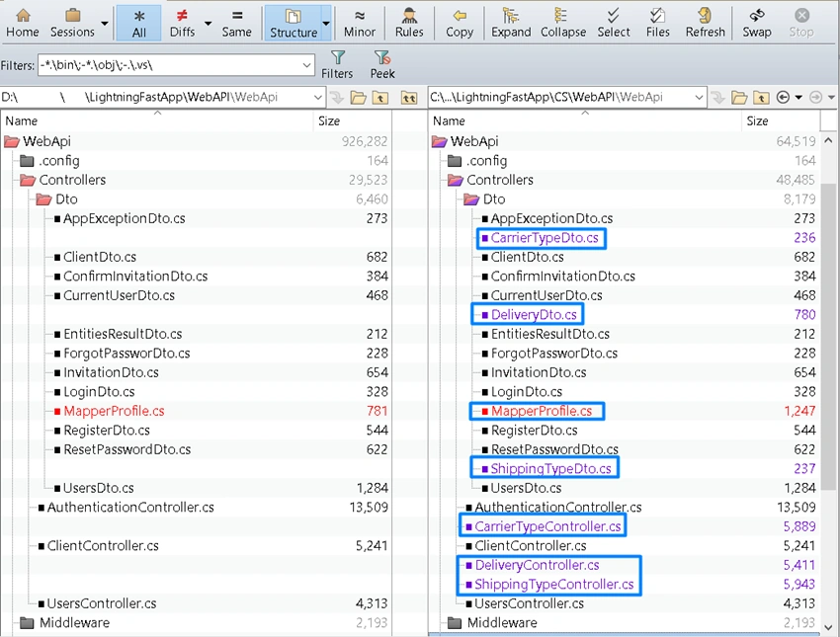Click the right pane Size column header
Screen dimensions: 840x637
tap(781, 120)
